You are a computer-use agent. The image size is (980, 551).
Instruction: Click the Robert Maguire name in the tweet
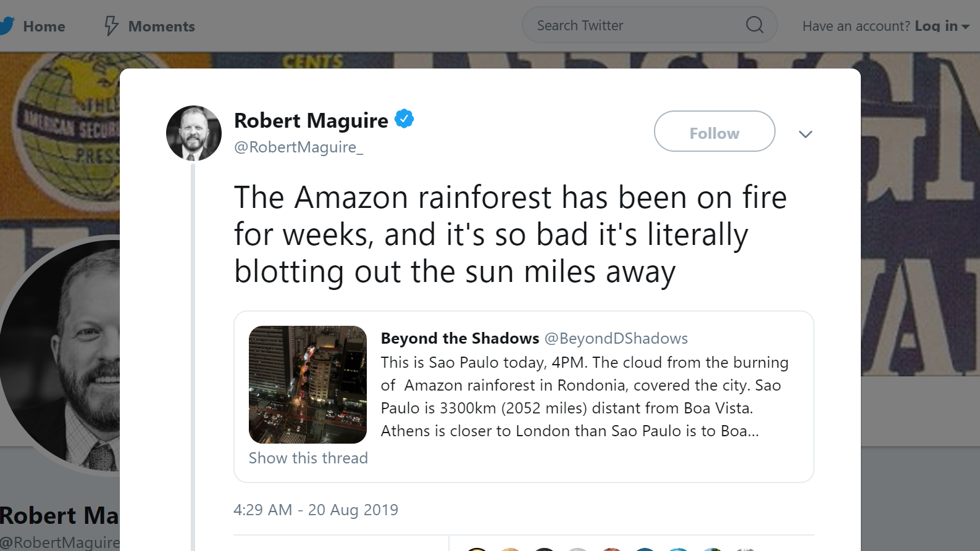point(311,120)
